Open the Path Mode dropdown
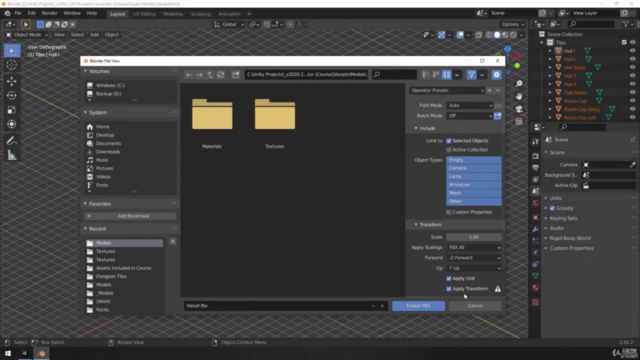 click(470, 105)
